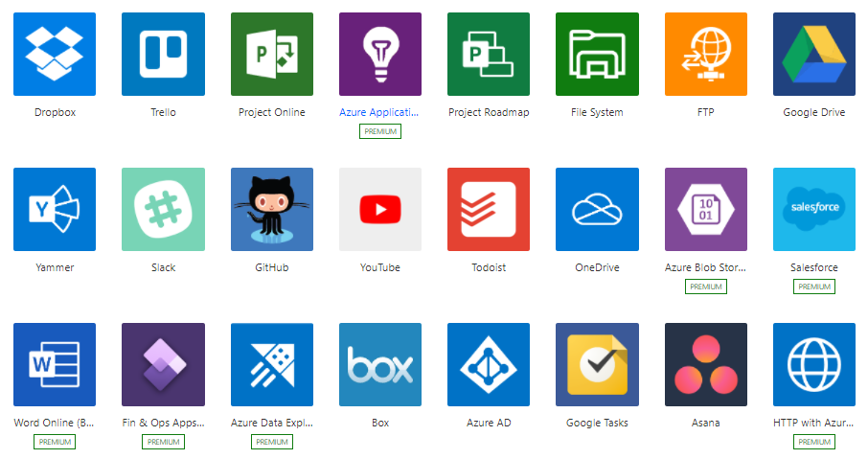
Task: Click the PREMIUM badge under Fin & Ops Apps
Action: [163, 442]
